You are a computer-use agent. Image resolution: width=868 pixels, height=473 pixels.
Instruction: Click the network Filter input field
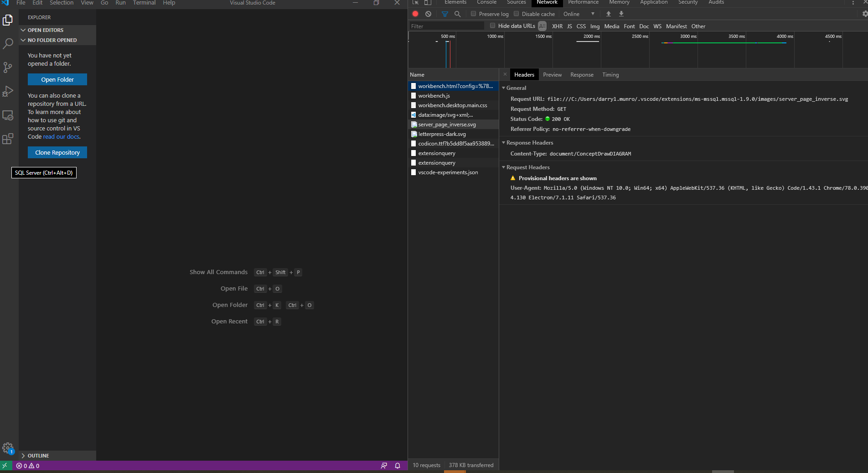tap(446, 26)
